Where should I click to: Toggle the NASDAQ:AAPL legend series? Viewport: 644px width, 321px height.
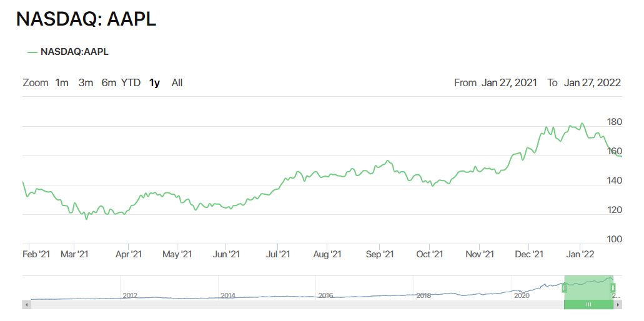(x=74, y=52)
